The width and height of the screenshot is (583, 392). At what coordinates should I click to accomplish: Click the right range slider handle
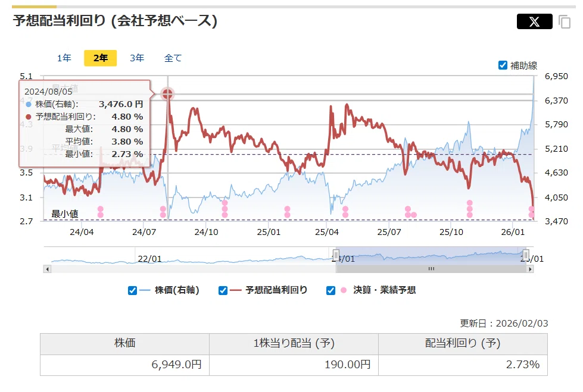(526, 255)
